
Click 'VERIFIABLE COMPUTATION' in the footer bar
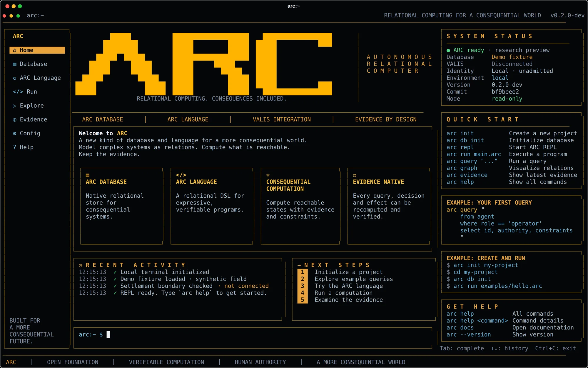pos(166,362)
